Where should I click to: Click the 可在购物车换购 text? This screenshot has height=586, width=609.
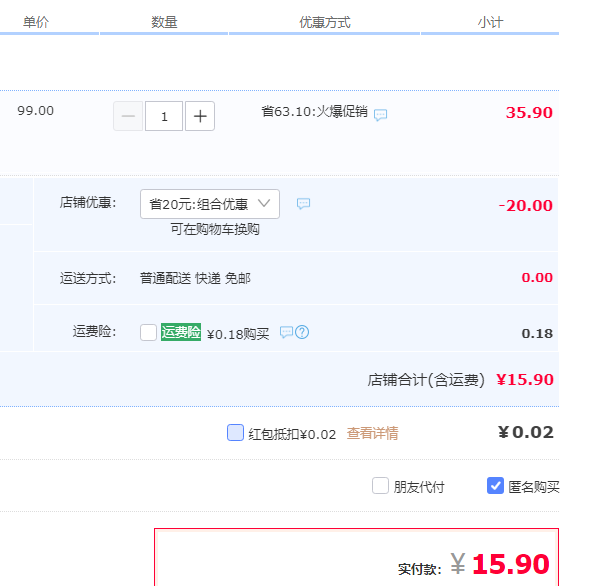point(215,229)
